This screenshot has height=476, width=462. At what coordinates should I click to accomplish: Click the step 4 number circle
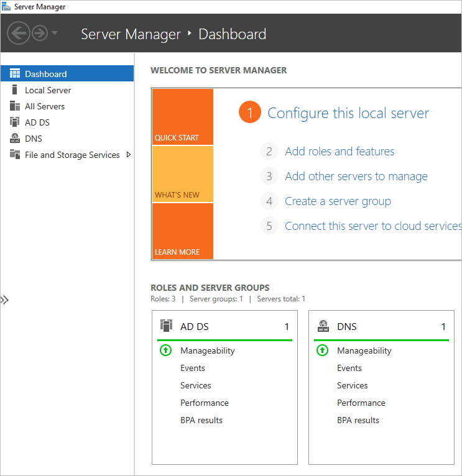269,201
